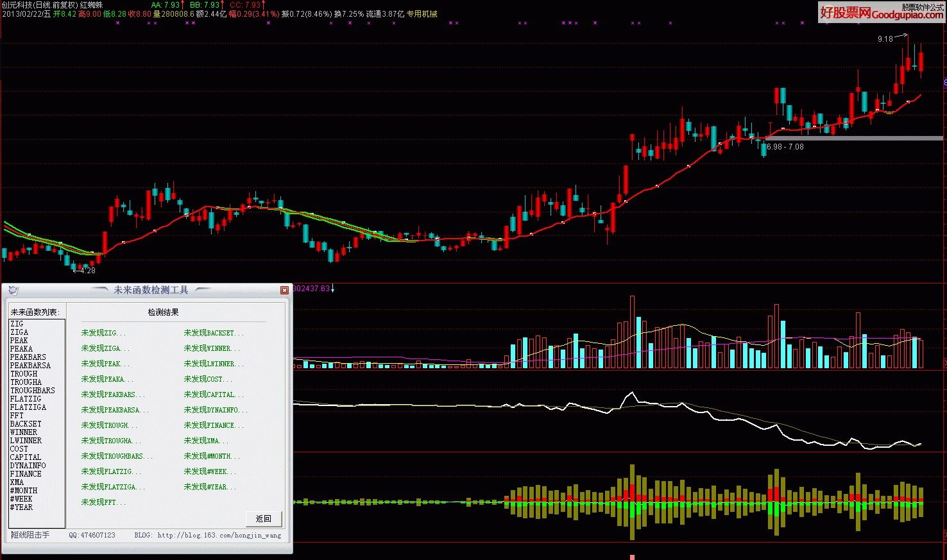947x560 pixels.
Task: Click the result text 未发现FFT...
Action: tap(103, 502)
